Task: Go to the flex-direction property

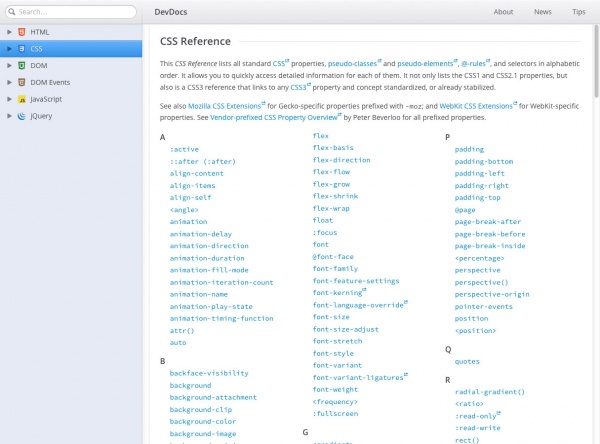Action: tap(341, 160)
